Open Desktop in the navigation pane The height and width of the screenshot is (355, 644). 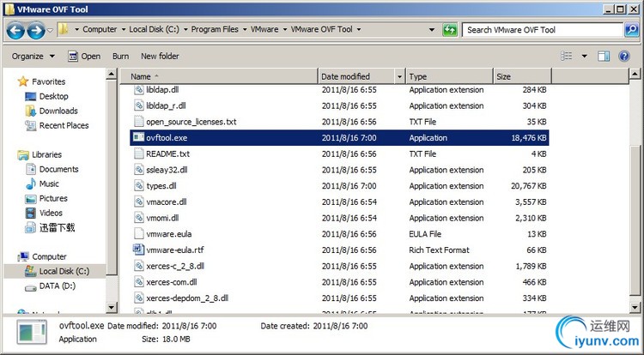click(x=46, y=96)
